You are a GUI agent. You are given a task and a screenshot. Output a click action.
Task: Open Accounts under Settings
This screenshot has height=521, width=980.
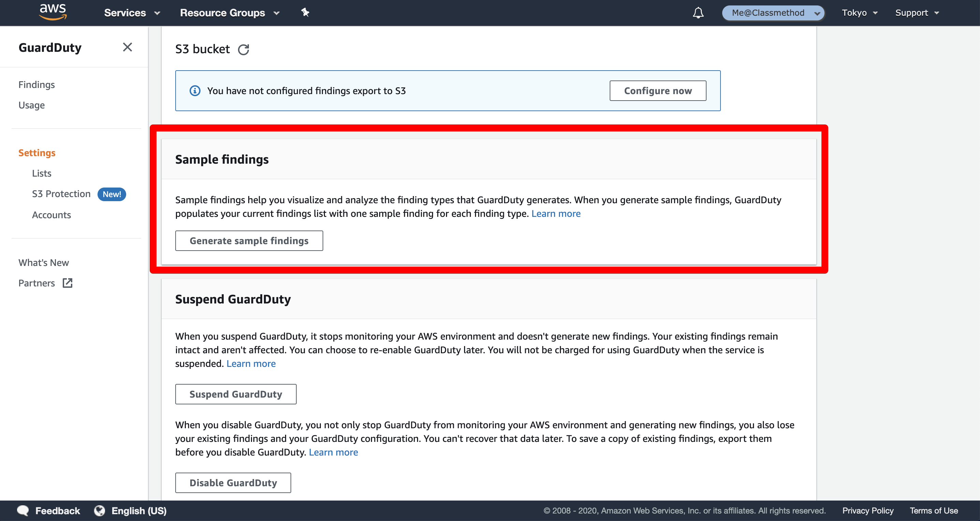(51, 215)
